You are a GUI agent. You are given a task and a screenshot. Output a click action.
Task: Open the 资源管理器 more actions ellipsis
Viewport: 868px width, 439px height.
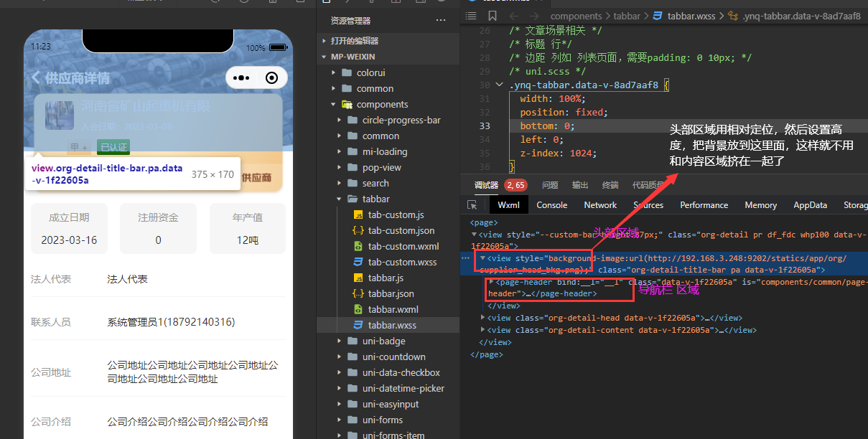pos(441,21)
